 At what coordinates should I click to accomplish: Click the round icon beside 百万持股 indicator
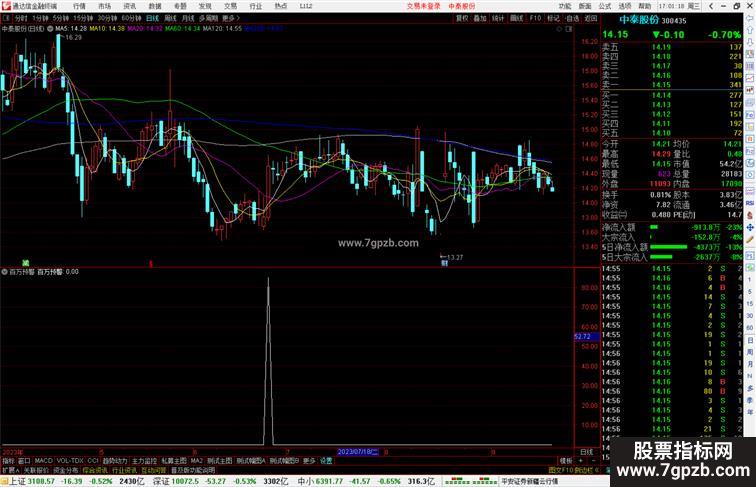[4, 272]
